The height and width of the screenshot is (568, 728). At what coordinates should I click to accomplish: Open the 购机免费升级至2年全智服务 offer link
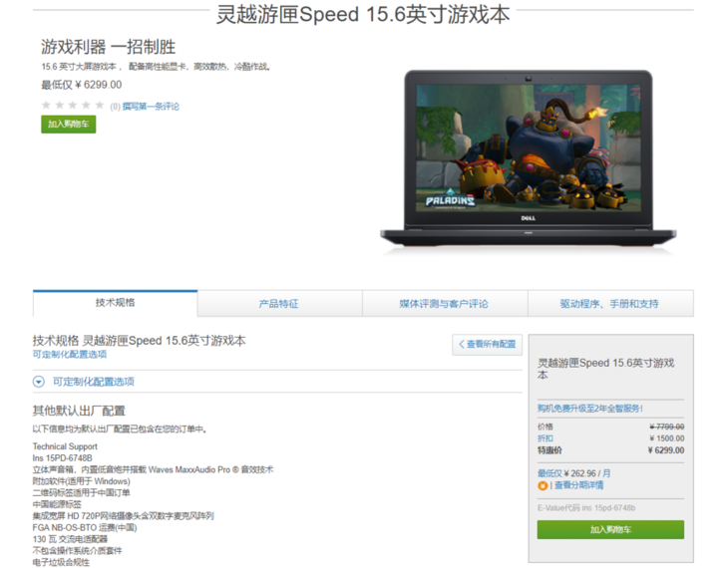point(590,409)
